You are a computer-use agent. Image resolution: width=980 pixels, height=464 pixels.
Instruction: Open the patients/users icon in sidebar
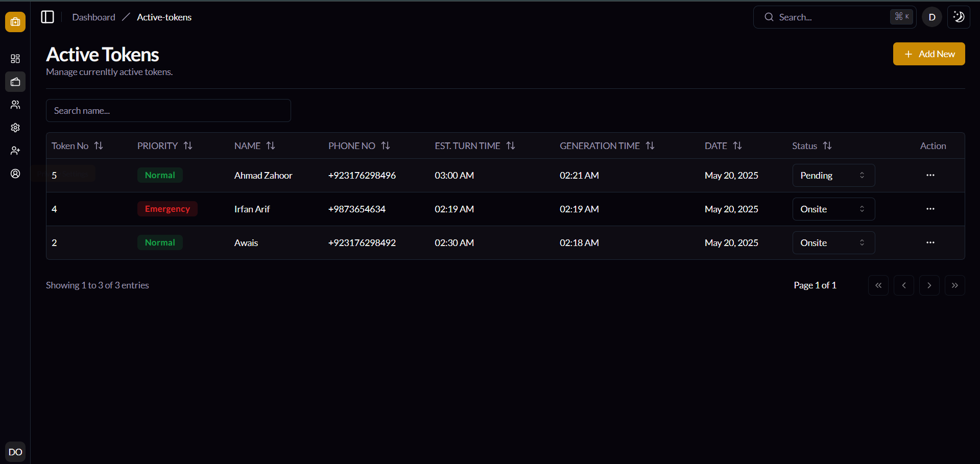pos(15,105)
